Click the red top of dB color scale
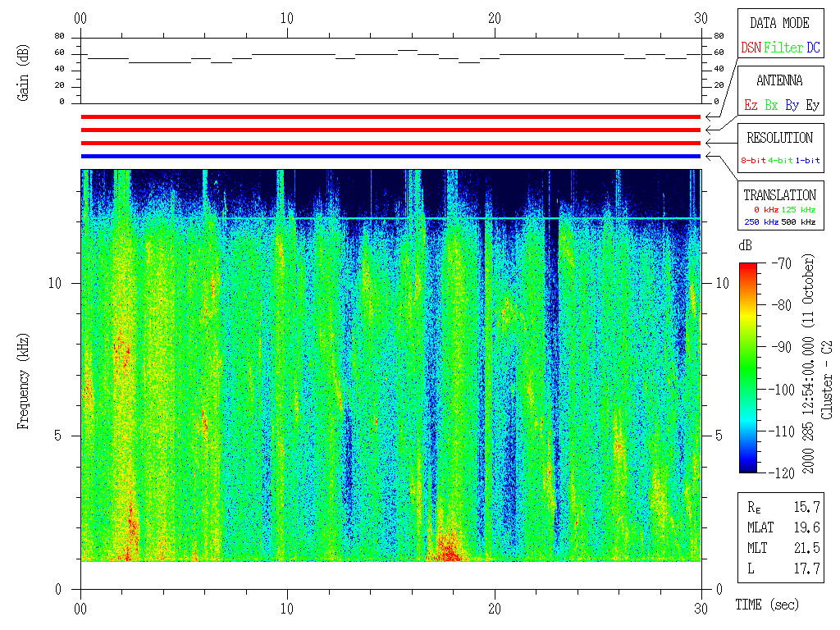 (748, 267)
